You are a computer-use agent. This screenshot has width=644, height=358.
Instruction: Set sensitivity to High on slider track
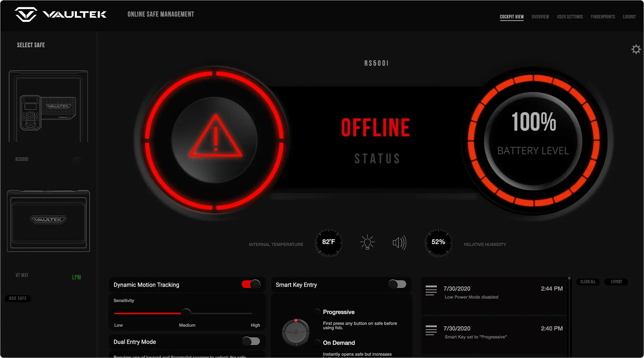tap(252, 313)
